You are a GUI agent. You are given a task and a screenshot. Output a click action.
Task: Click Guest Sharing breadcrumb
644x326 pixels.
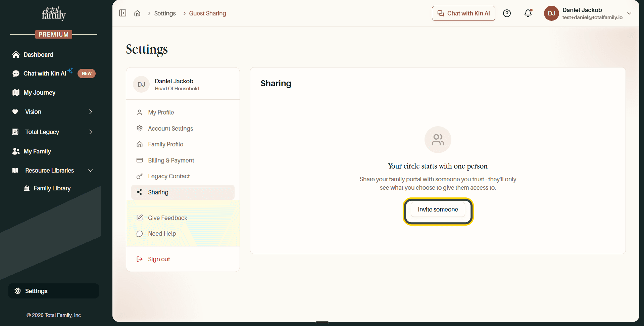click(207, 13)
